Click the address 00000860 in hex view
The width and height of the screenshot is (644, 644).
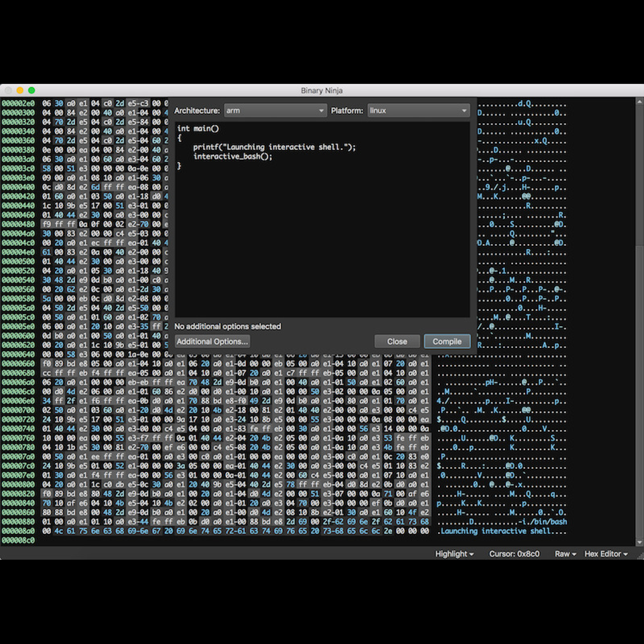tap(18, 512)
